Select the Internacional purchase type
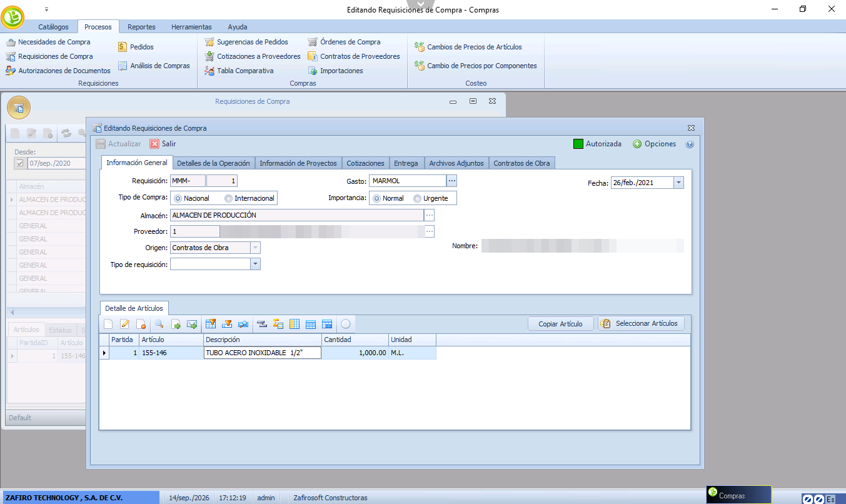The width and height of the screenshot is (846, 504). pos(249,198)
